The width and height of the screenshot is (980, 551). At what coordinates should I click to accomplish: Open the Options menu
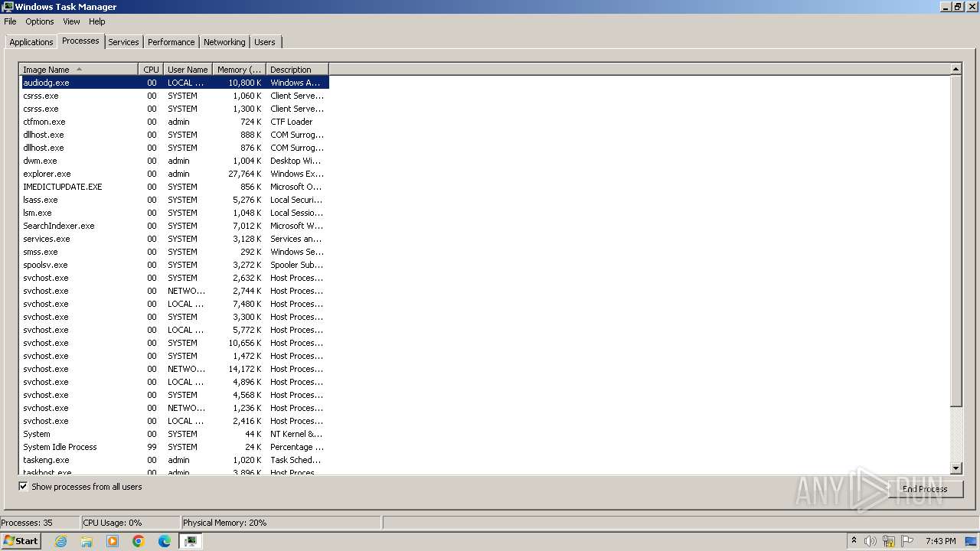click(x=40, y=21)
